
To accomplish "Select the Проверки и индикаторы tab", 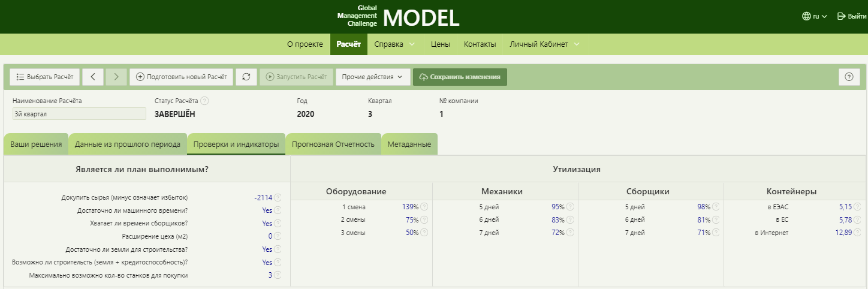I will click(236, 144).
